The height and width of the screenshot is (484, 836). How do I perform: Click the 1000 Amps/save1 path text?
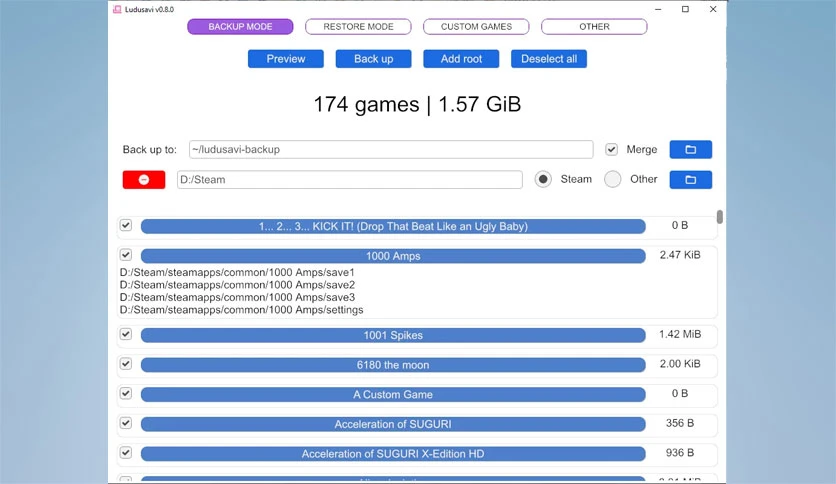coord(237,272)
